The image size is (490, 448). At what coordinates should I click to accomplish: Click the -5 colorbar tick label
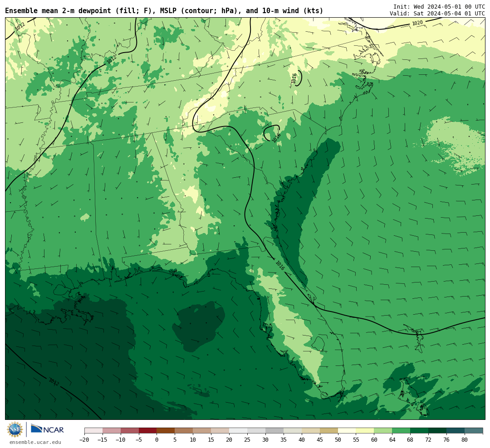point(138,440)
